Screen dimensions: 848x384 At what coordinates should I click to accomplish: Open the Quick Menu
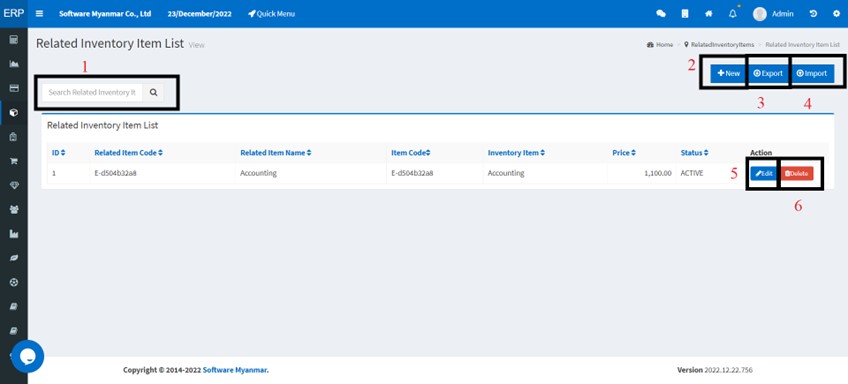[271, 14]
